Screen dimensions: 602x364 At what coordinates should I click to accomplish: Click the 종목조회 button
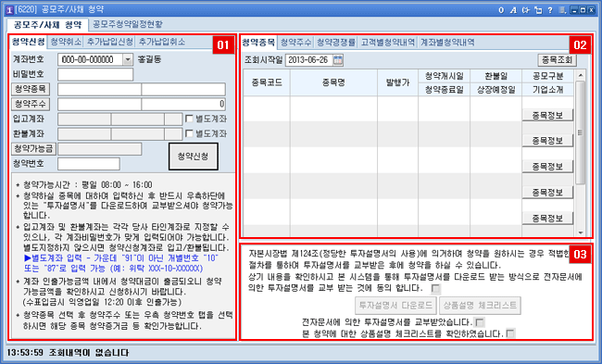coord(557,60)
